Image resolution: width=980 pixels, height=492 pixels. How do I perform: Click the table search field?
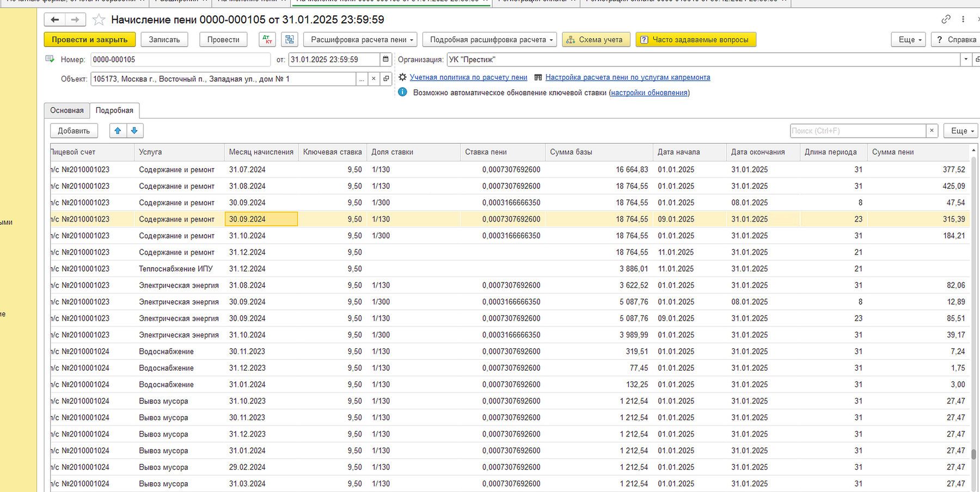click(x=858, y=131)
